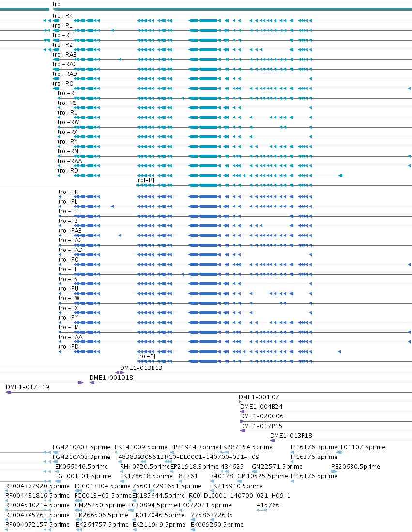Select the trol-RU transcript label
This screenshot has width=412, height=532.
coord(68,112)
